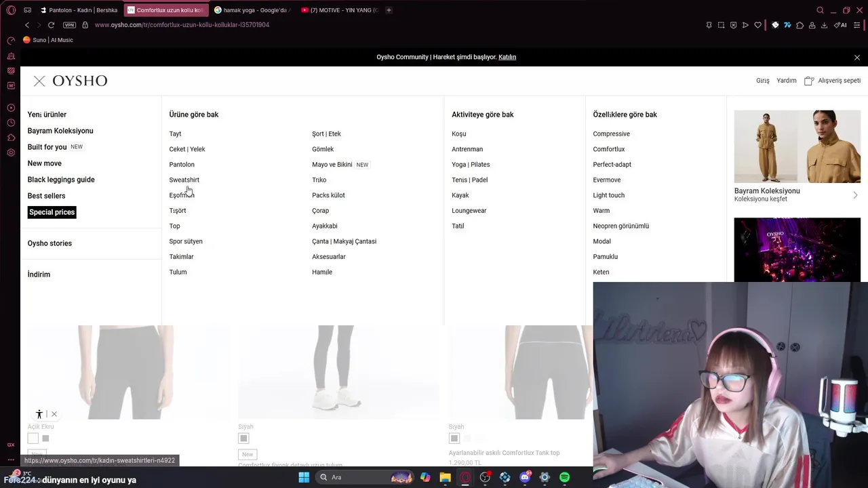The image size is (868, 488).
Task: Click the accessibility figure icon
Action: coord(39,414)
